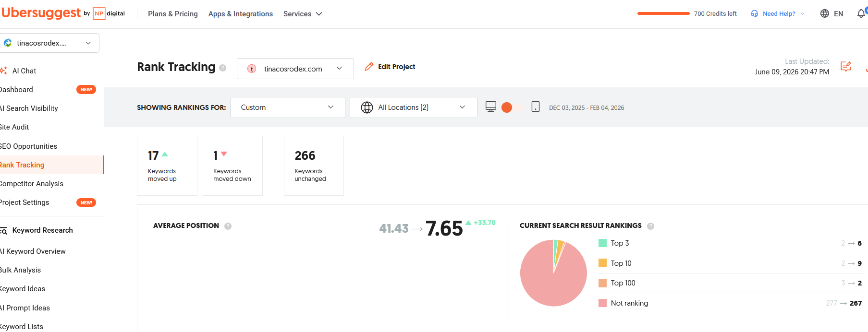Click the NP digital logo
This screenshot has height=332, width=868.
[109, 13]
